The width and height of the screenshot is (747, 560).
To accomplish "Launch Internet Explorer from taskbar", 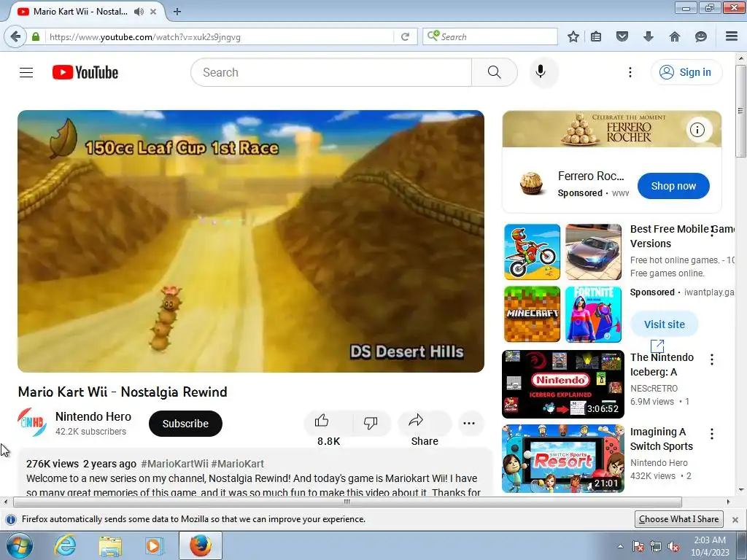I will click(x=65, y=545).
